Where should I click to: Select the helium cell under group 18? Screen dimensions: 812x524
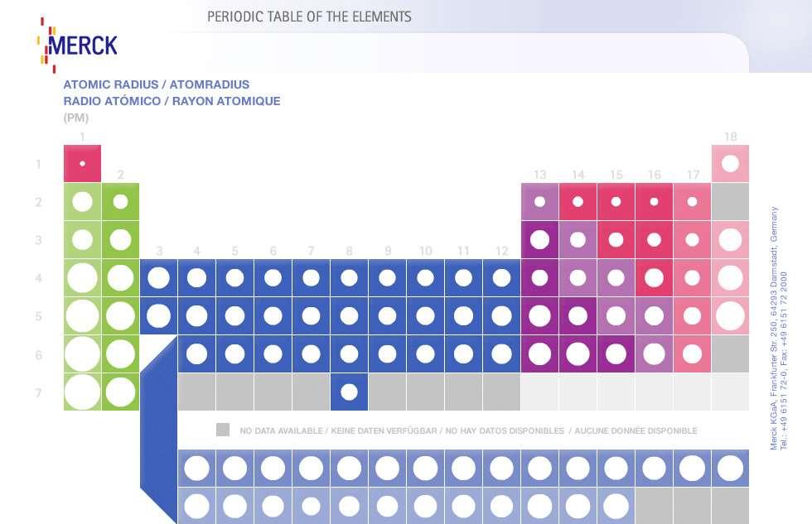click(x=730, y=163)
